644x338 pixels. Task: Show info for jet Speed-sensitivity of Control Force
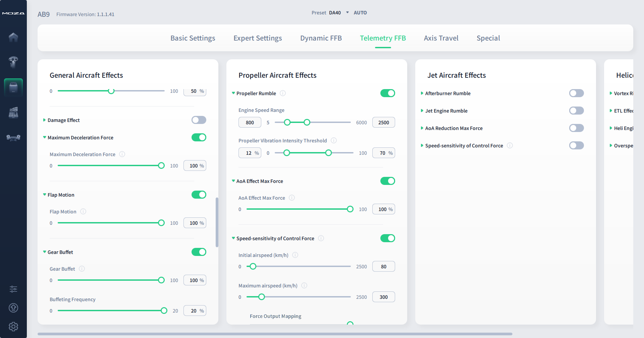pyautogui.click(x=510, y=145)
